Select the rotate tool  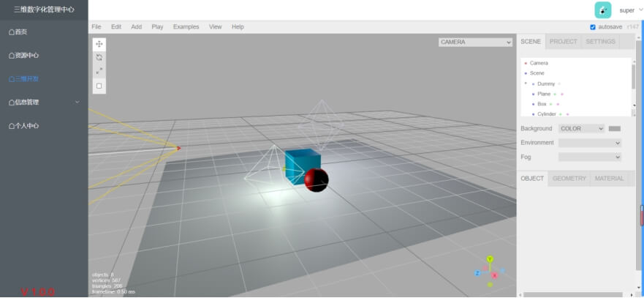click(x=99, y=58)
